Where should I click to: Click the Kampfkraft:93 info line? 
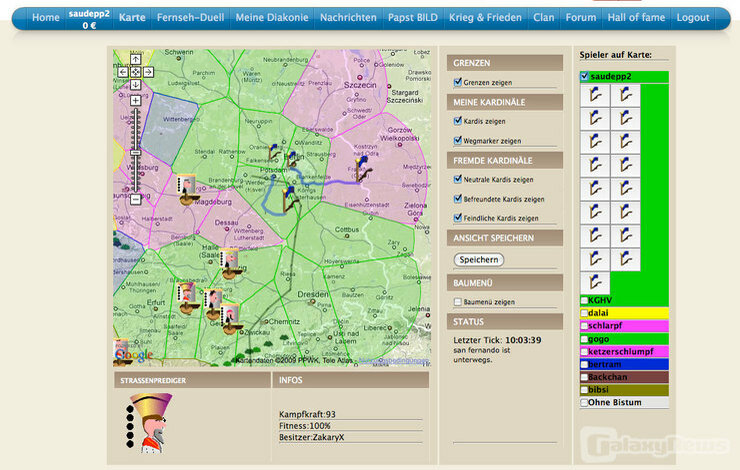coord(307,414)
